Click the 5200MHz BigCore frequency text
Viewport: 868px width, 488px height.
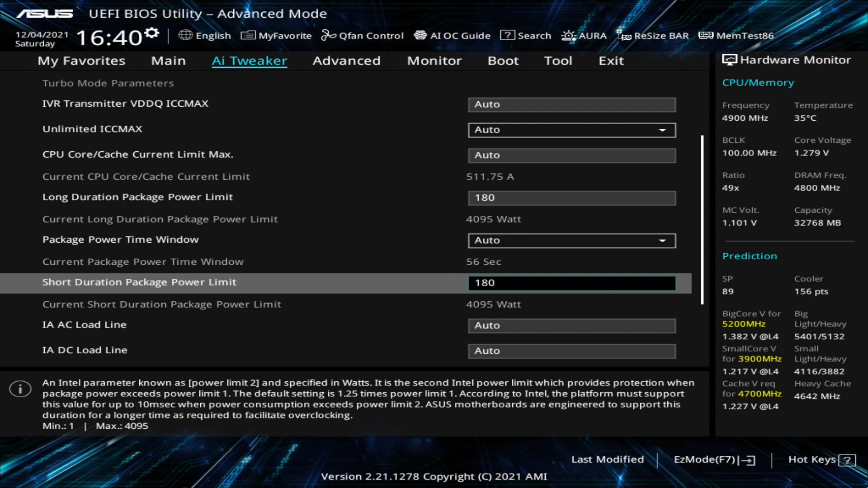744,324
